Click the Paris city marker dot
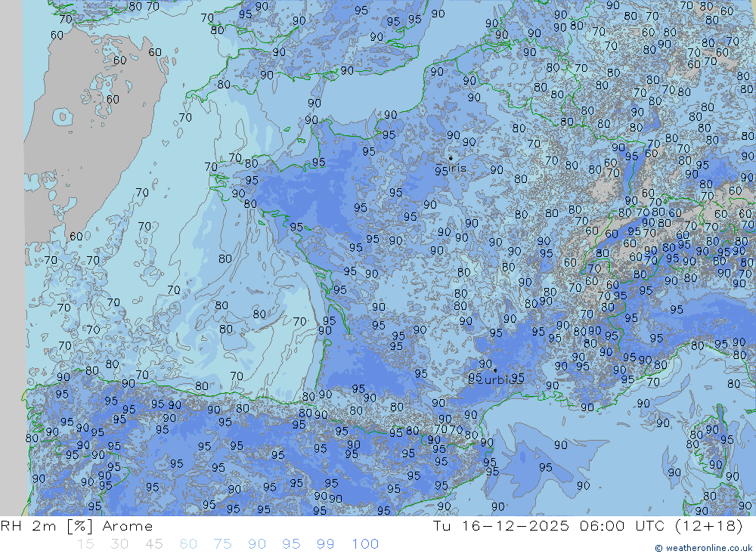Image resolution: width=756 pixels, height=554 pixels. [x=451, y=158]
